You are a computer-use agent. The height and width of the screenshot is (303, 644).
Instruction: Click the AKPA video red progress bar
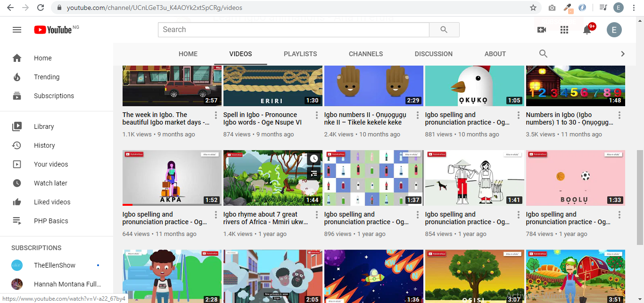click(x=127, y=205)
